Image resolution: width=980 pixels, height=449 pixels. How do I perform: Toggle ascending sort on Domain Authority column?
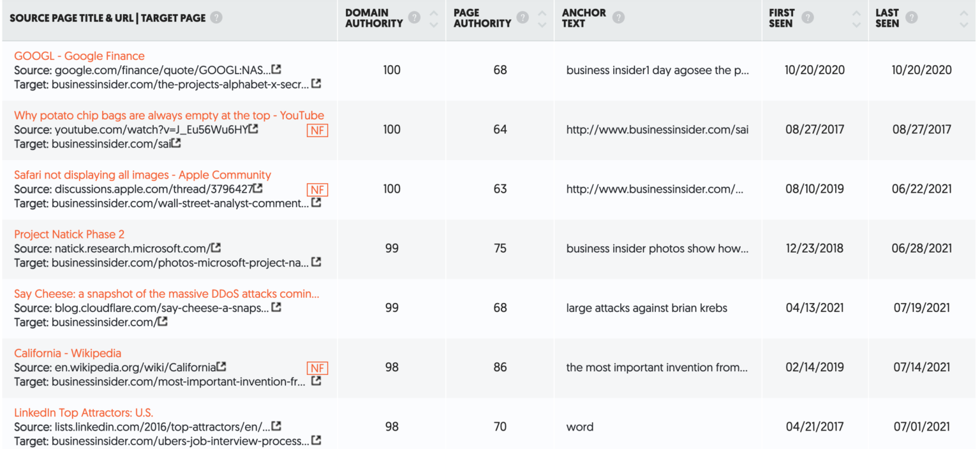pyautogui.click(x=434, y=12)
